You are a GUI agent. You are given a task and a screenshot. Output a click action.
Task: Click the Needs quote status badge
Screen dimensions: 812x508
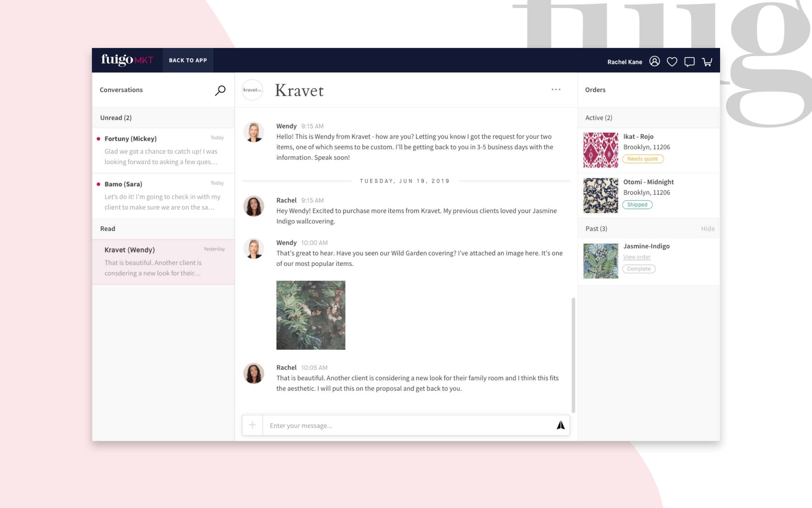pos(643,159)
